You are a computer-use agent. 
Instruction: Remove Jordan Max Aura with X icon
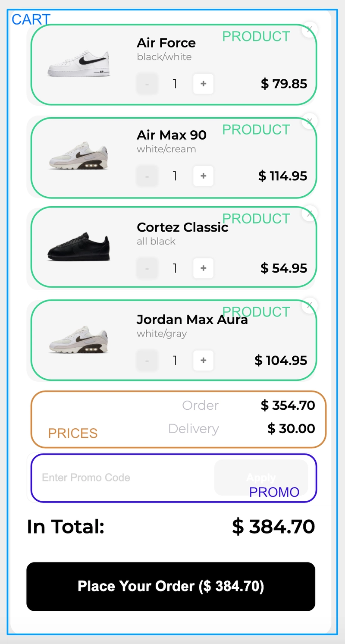[x=309, y=306]
